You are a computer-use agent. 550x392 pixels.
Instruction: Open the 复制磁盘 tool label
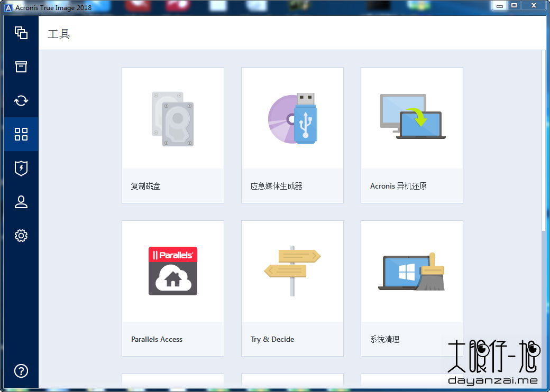pyautogui.click(x=145, y=186)
